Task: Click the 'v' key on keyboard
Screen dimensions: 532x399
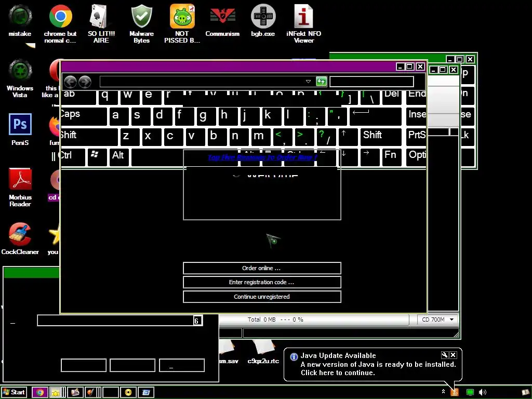Action: (196, 137)
